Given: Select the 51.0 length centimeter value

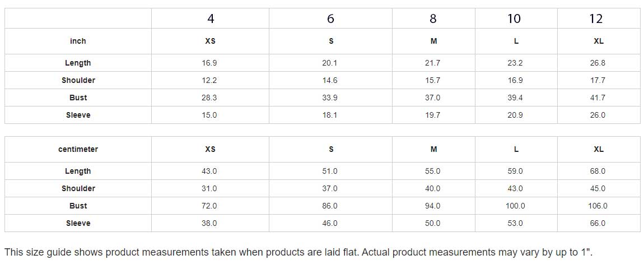Looking at the screenshot, I should (330, 172).
